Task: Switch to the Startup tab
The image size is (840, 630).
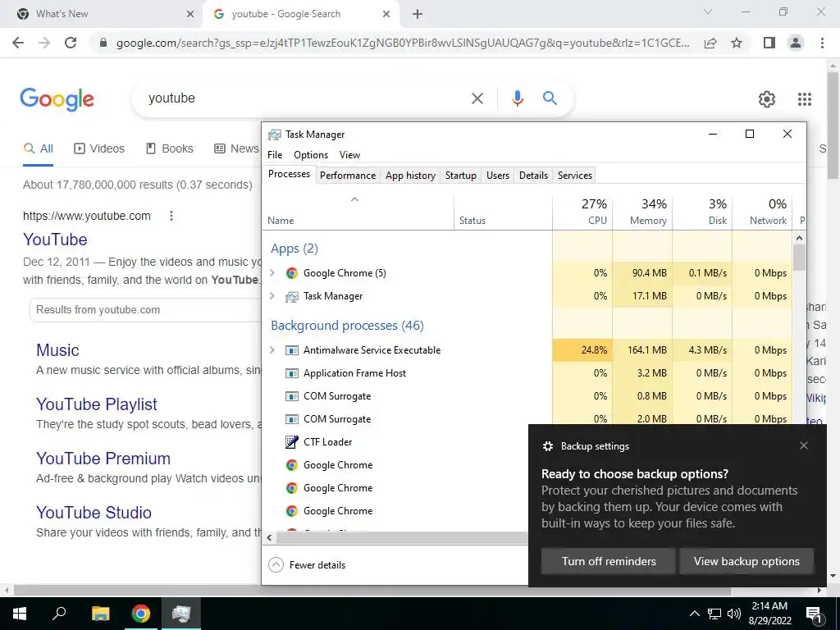Action: pyautogui.click(x=461, y=176)
